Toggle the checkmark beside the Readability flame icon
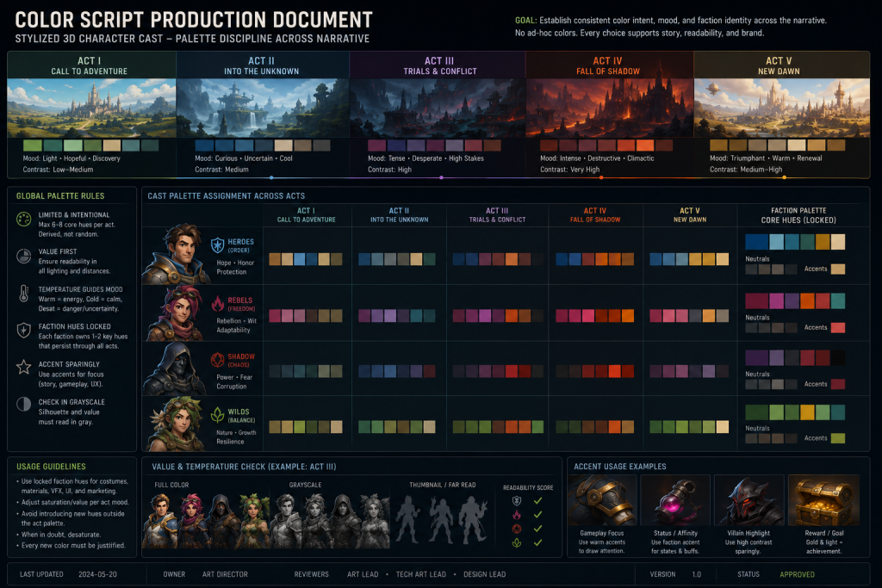The image size is (882, 588). 538,514
